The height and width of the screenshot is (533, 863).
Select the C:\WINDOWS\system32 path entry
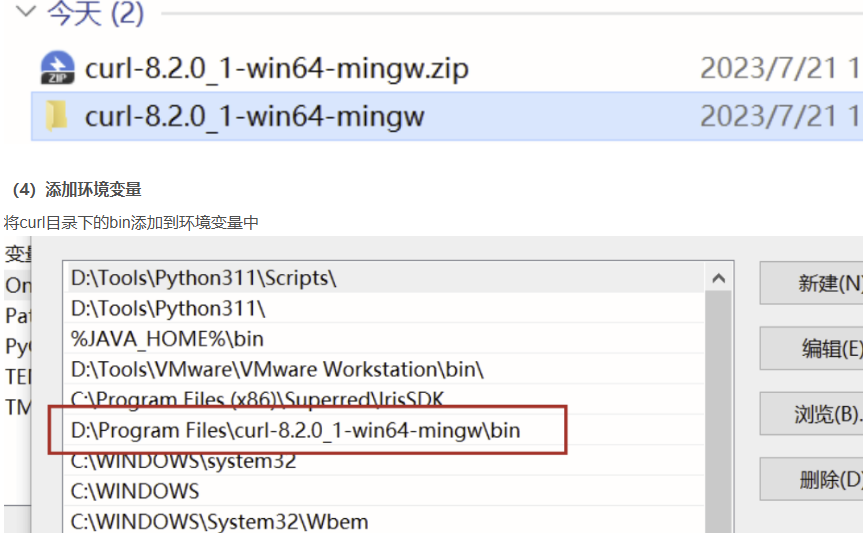[x=183, y=461]
